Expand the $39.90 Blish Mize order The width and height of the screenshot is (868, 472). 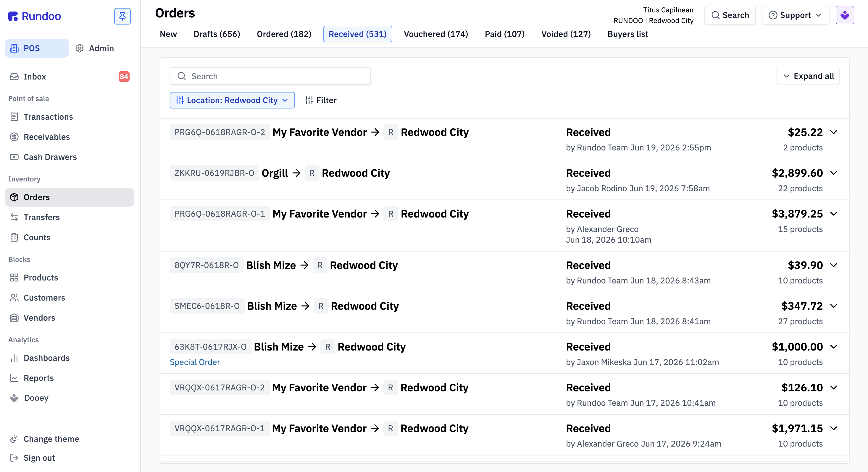(x=834, y=265)
